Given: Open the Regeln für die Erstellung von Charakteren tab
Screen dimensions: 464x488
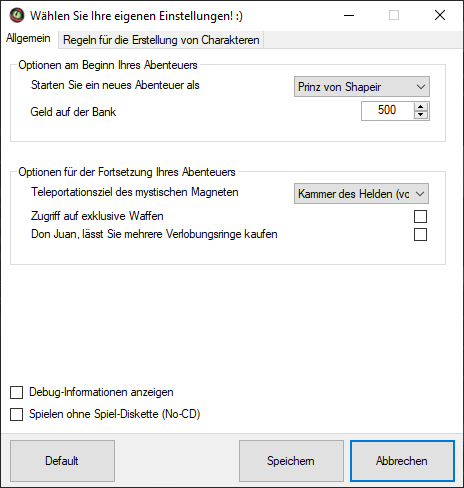Looking at the screenshot, I should coord(161,40).
